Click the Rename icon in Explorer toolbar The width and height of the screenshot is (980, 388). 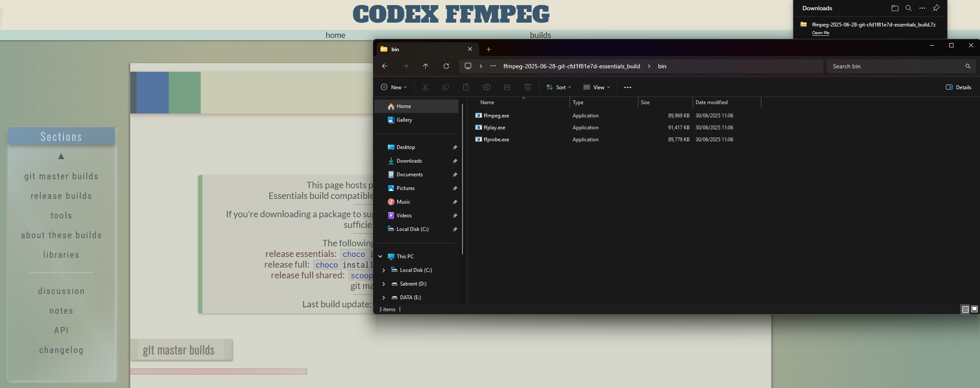click(487, 87)
